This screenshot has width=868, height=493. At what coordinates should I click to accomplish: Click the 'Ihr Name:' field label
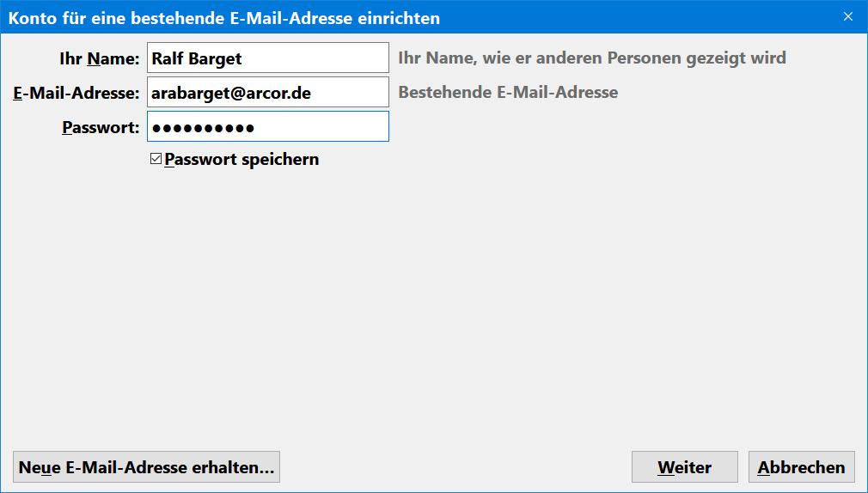point(99,59)
